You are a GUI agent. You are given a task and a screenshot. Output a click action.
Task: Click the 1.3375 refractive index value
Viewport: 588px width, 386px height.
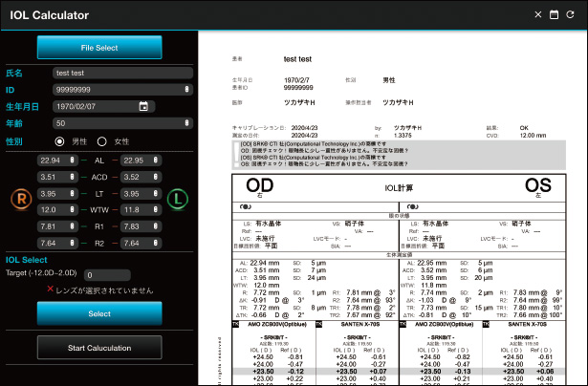403,136
